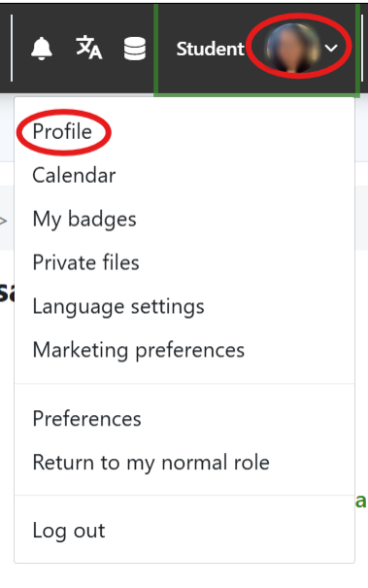Open Preferences from user menu
Screen dimensions: 368x588
87,419
